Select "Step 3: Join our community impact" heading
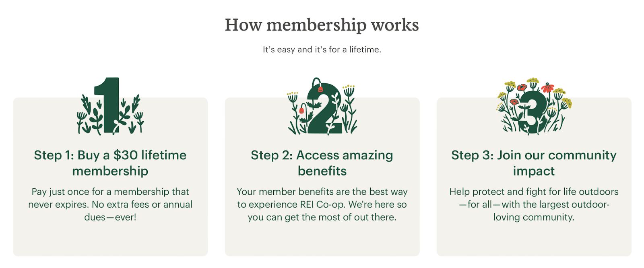The height and width of the screenshot is (268, 644). (534, 163)
